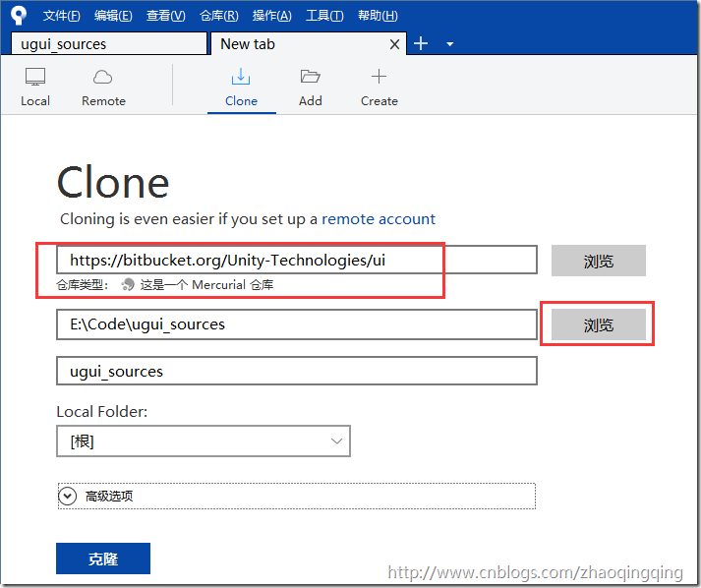Open the 工具(T) menu
This screenshot has height=588, width=701.
[324, 16]
